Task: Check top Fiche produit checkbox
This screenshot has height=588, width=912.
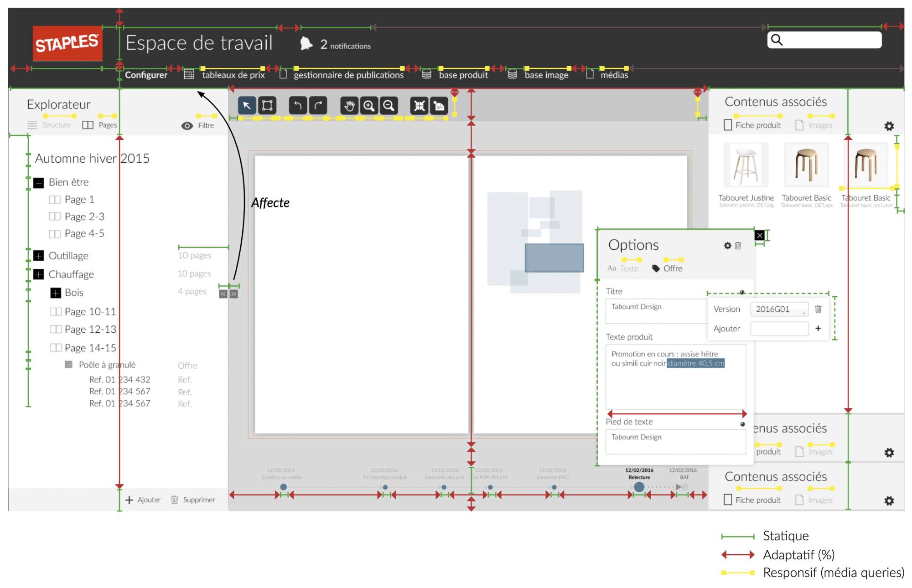Action: tap(728, 125)
